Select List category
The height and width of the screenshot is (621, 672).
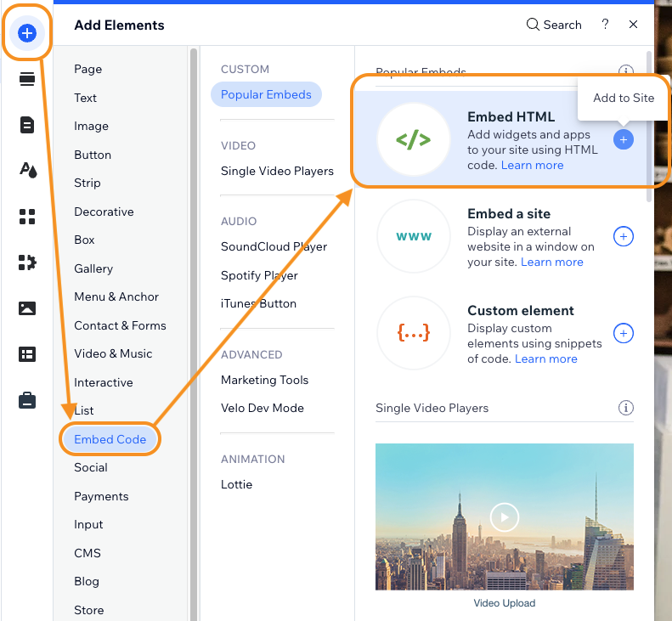click(x=84, y=410)
